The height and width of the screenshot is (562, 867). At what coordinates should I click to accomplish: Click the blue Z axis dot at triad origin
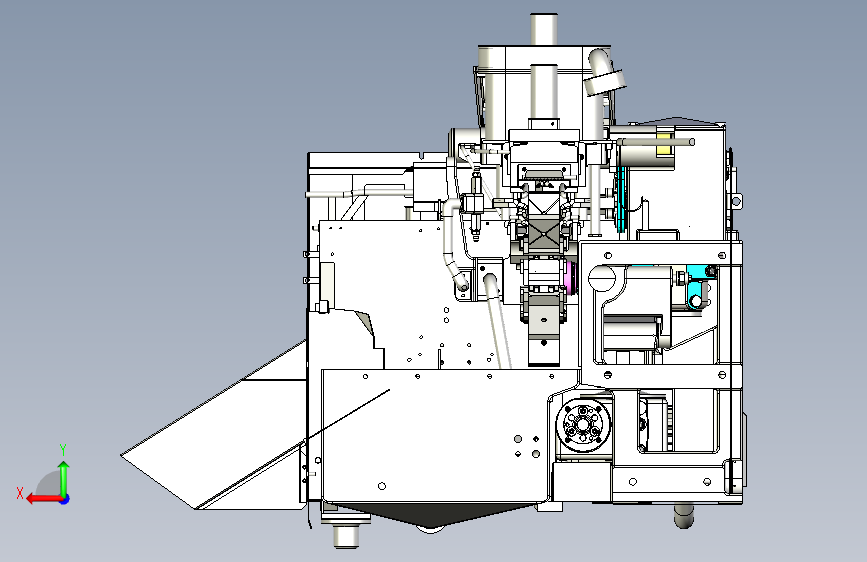[65, 499]
